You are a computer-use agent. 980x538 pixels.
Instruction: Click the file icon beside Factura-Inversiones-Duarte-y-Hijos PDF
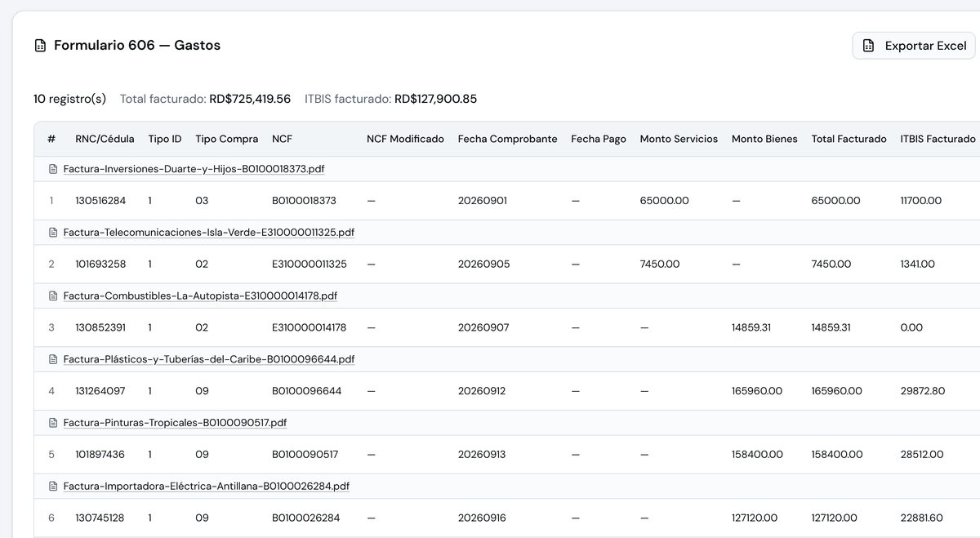[x=54, y=169]
